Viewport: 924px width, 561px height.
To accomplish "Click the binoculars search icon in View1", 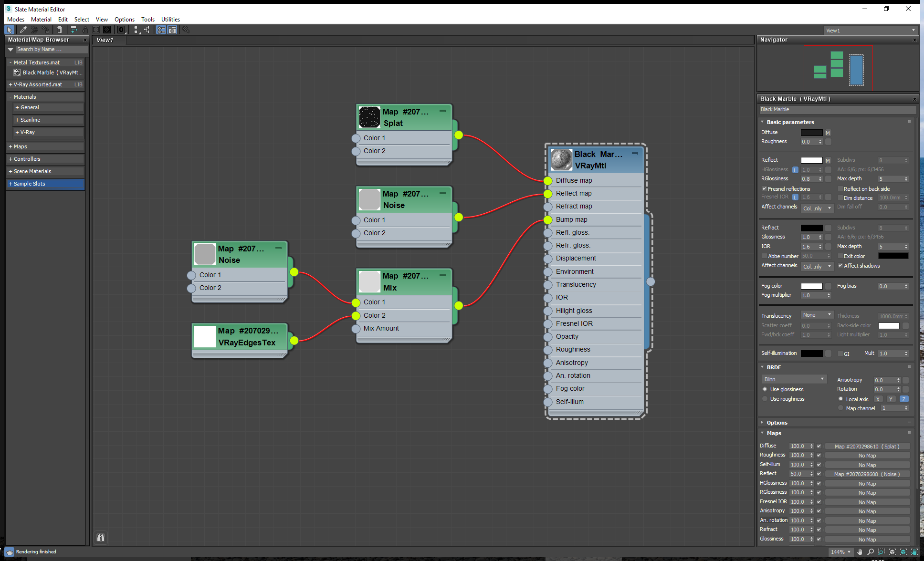I will coord(101,538).
